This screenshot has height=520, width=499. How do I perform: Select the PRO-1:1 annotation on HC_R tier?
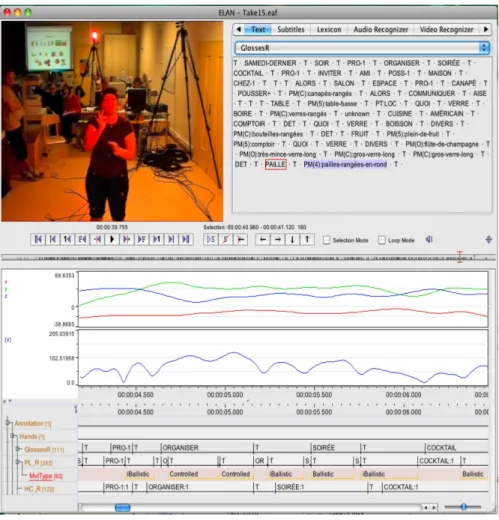[x=118, y=487]
